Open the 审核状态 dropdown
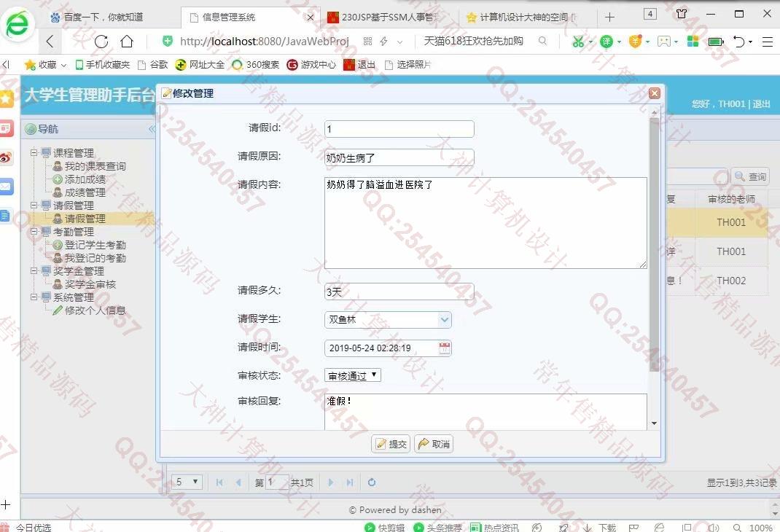780x532 pixels. 353,375
